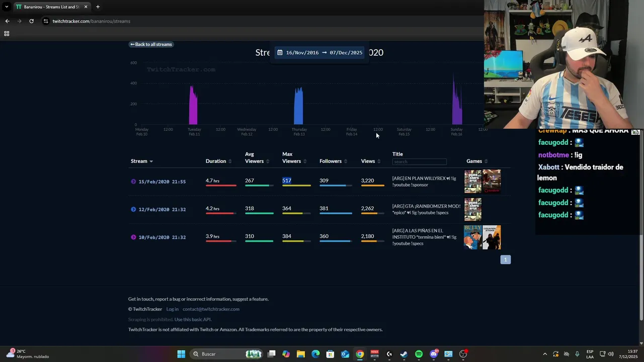Open Outlook from taskbar

tap(345, 354)
